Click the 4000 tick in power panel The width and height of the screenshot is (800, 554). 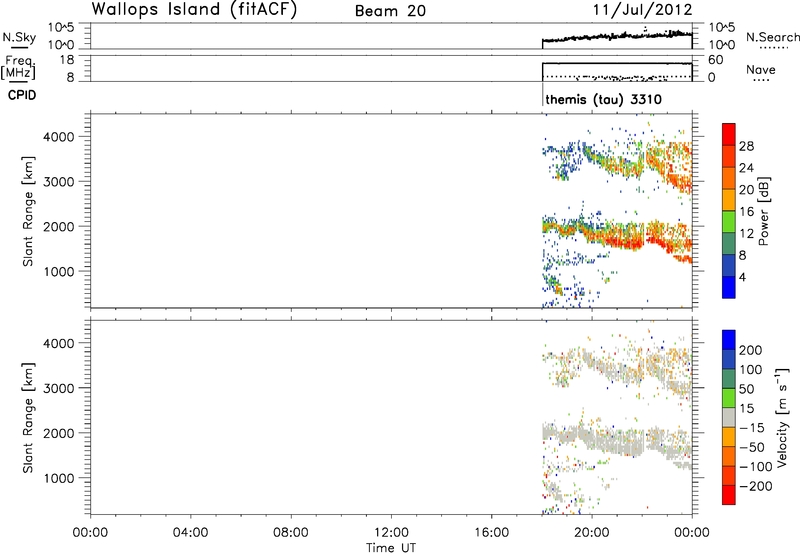[59, 137]
